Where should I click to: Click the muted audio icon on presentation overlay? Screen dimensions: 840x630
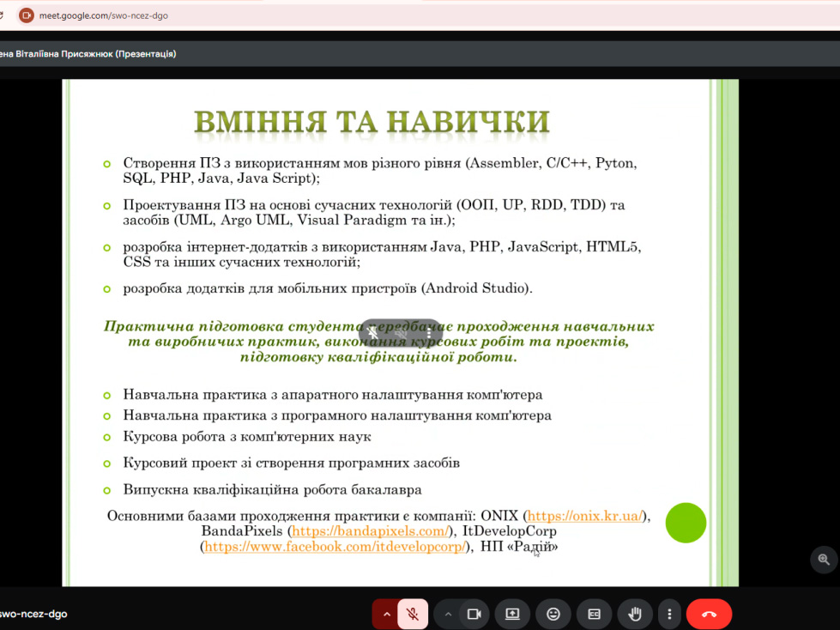(401, 333)
